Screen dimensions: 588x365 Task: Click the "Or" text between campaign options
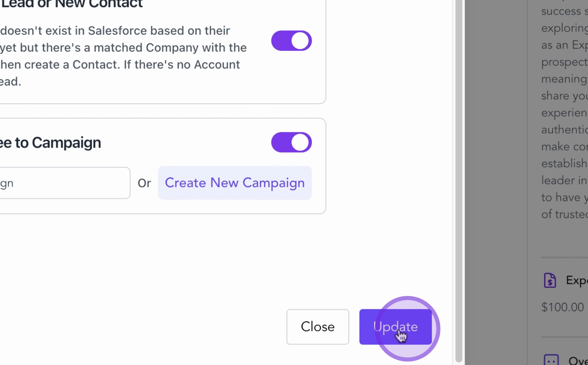pyautogui.click(x=144, y=183)
